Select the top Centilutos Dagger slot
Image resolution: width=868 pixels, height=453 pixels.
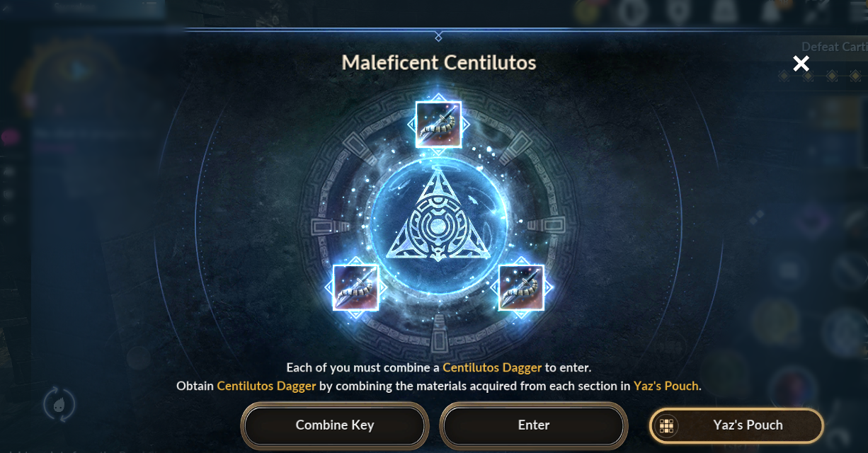click(438, 125)
